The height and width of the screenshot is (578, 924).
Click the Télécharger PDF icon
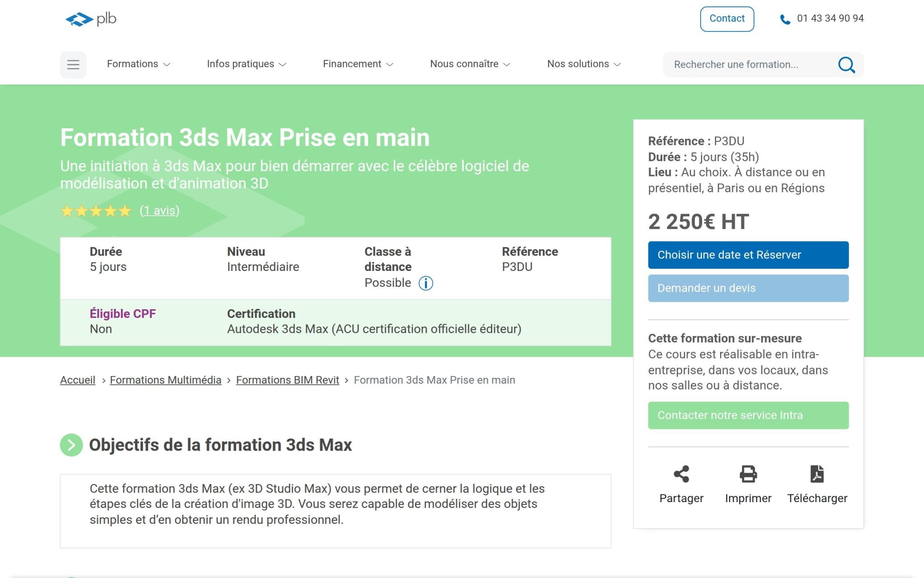tap(817, 474)
